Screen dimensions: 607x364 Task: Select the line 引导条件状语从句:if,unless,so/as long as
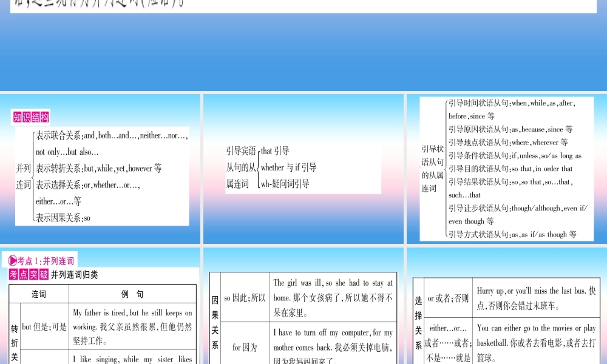pyautogui.click(x=515, y=155)
